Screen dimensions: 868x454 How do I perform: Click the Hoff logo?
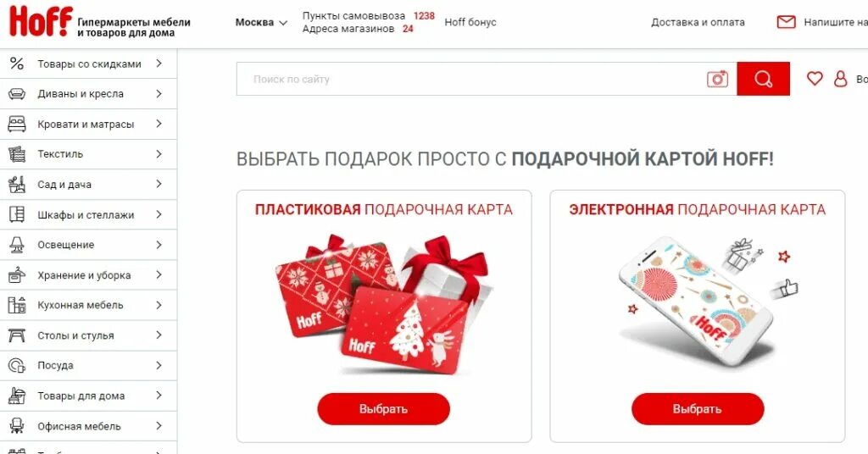[41, 21]
